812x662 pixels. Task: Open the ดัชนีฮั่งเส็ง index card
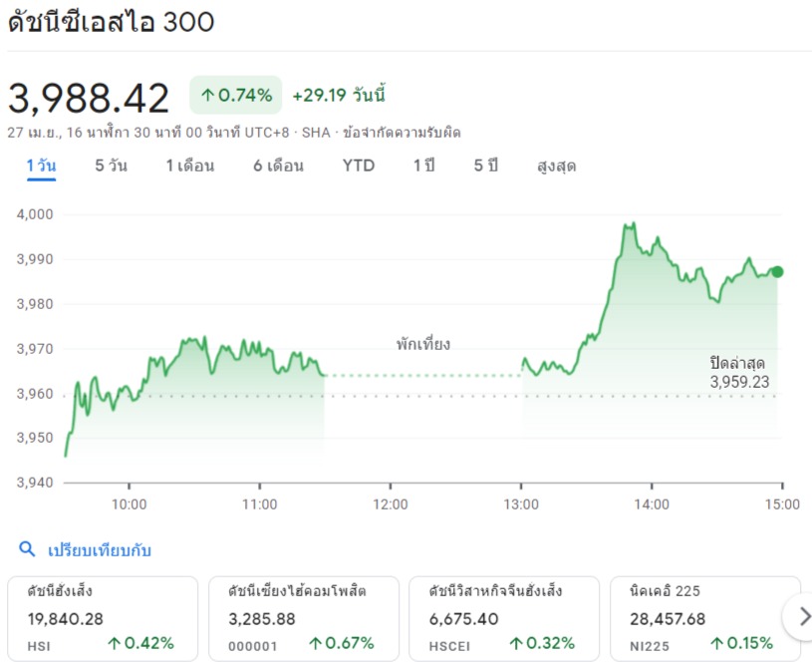point(103,618)
